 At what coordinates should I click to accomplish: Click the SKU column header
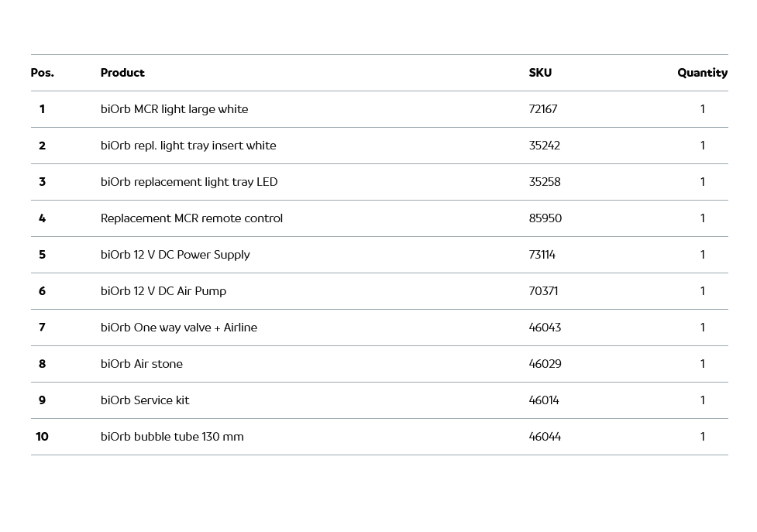point(540,73)
